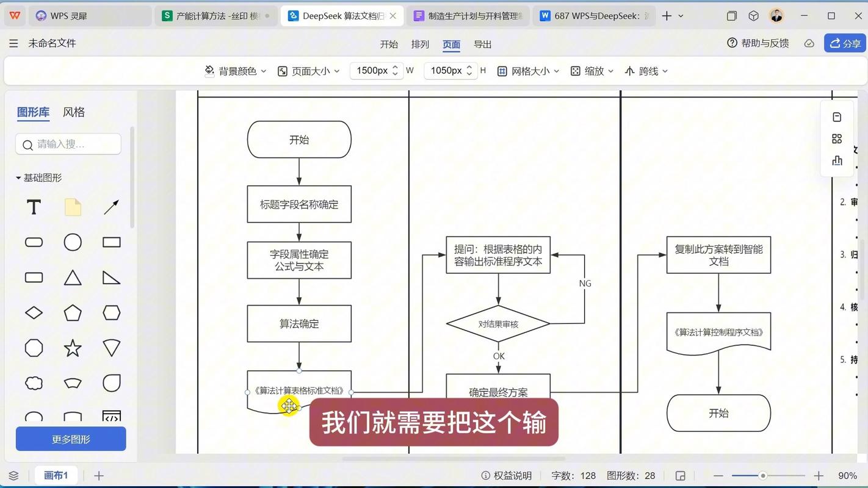Open the background color picker icon

pyautogui.click(x=209, y=71)
